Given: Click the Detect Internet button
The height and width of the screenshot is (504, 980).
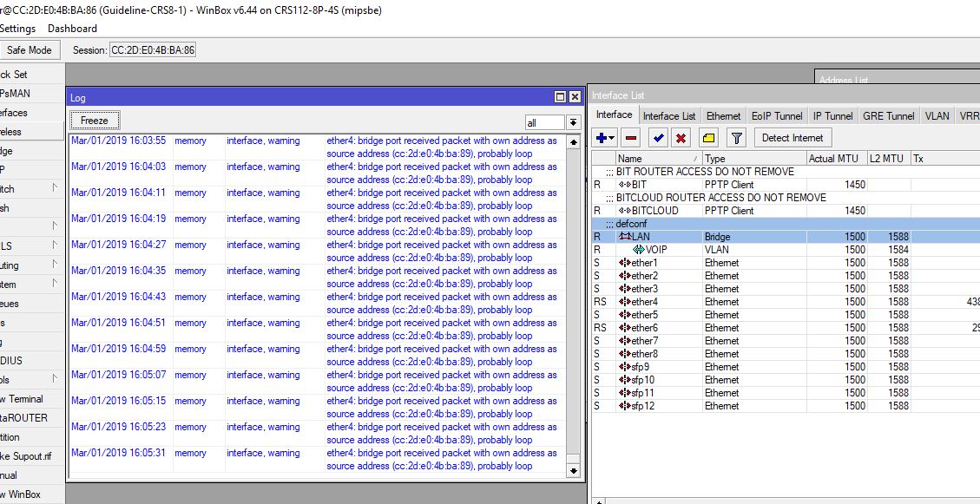Looking at the screenshot, I should tap(793, 138).
